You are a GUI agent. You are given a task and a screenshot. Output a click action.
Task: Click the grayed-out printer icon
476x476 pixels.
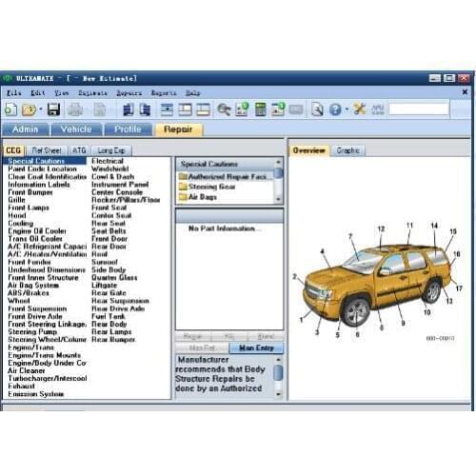click(x=76, y=109)
